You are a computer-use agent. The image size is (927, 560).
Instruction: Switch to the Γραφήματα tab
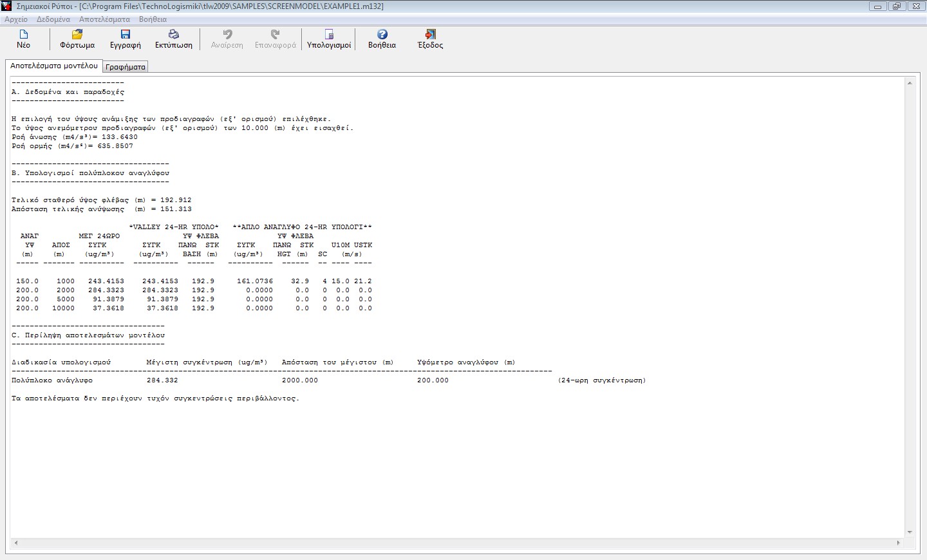[126, 67]
